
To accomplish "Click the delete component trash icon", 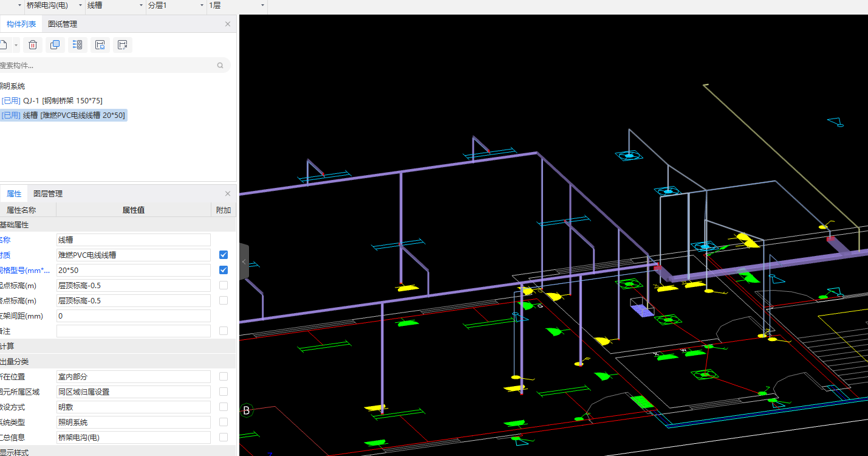I will [33, 45].
